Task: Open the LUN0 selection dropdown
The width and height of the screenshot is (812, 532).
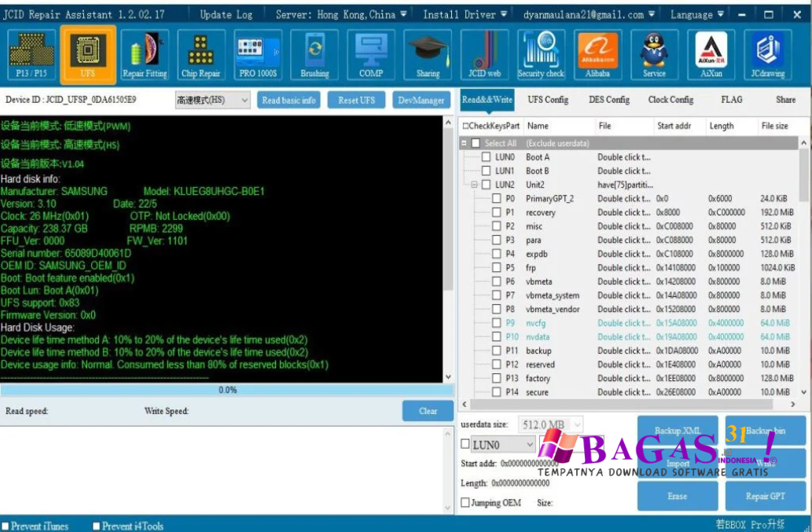Action: tap(502, 445)
